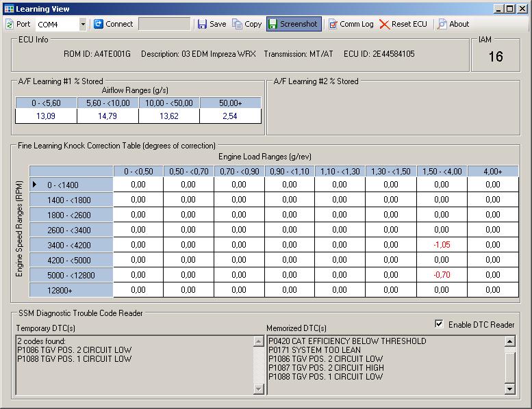Click the 14,79 A/F learning value cell
This screenshot has height=409, width=532.
pyautogui.click(x=107, y=116)
